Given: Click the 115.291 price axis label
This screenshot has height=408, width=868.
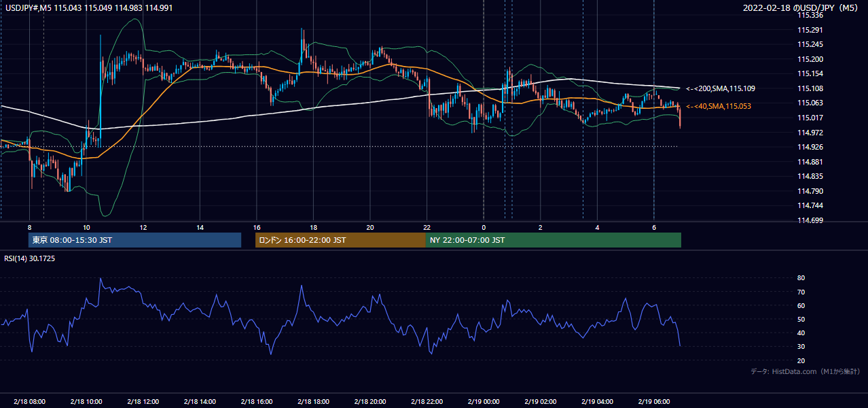Looking at the screenshot, I should (x=810, y=30).
